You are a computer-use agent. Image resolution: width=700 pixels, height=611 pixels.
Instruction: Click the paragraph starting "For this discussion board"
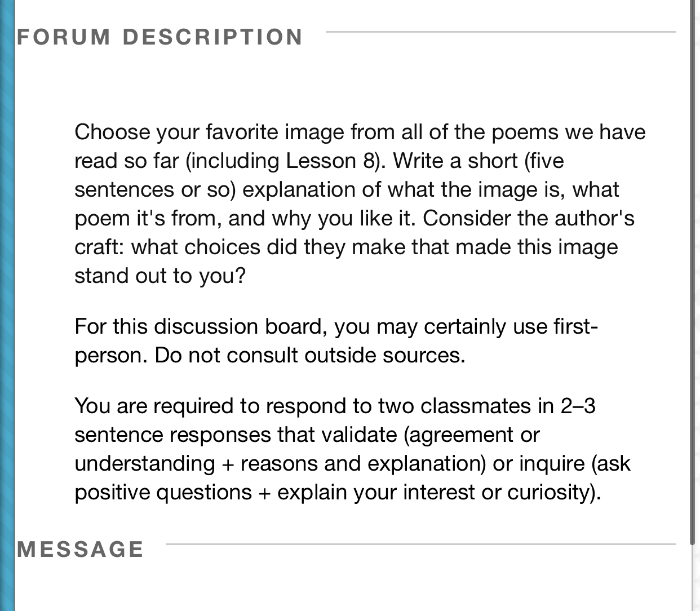pyautogui.click(x=336, y=341)
